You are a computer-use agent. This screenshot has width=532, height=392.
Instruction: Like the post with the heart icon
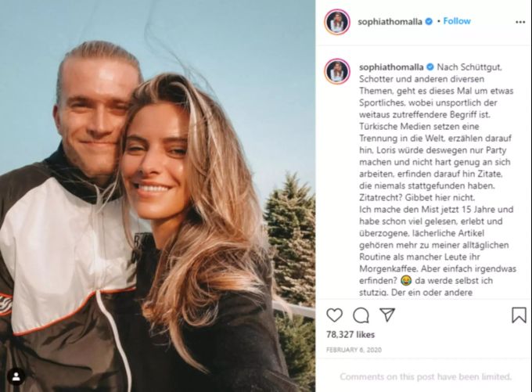pos(335,315)
